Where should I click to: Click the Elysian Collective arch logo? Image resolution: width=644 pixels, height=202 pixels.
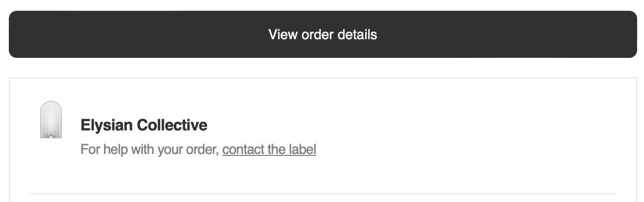51,120
